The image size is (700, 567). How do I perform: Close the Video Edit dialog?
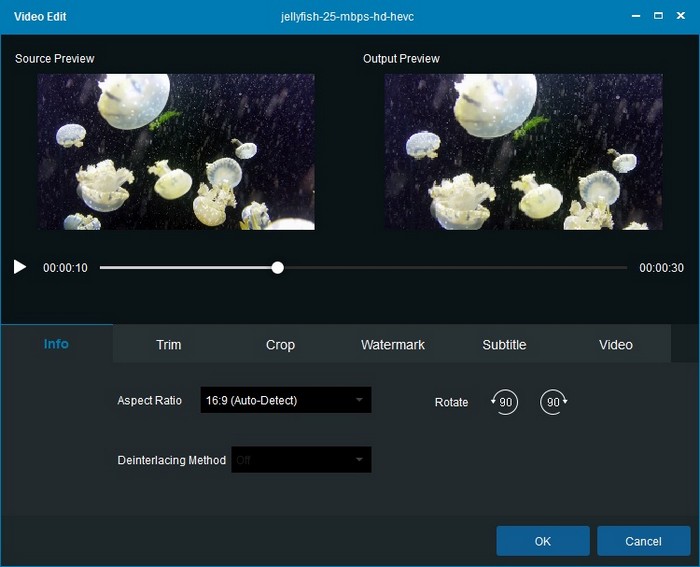pos(681,17)
